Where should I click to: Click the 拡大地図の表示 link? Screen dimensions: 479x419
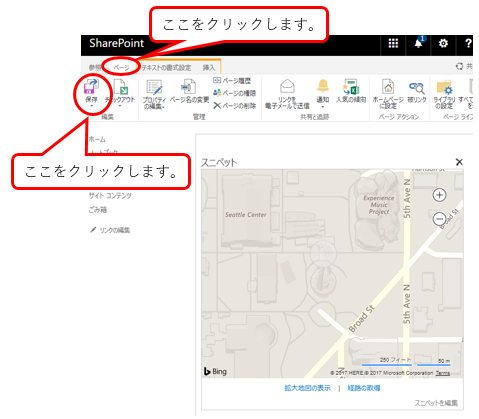coord(307,388)
